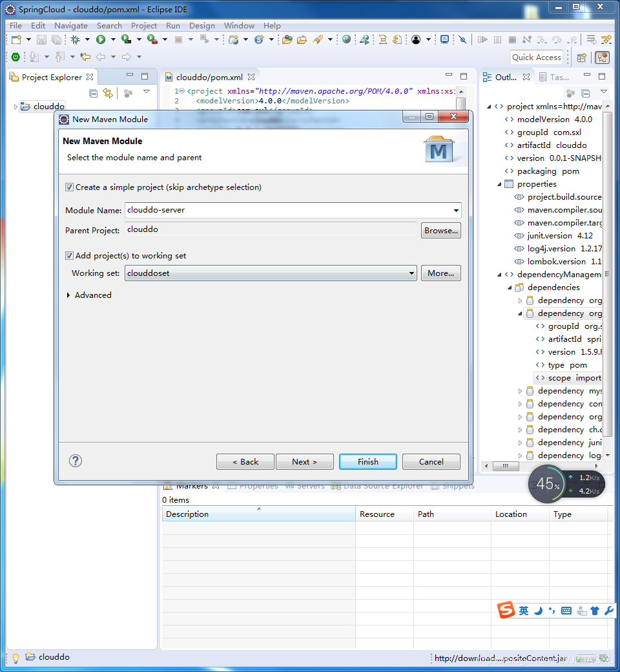Collapse All in Project Explorer

93,93
